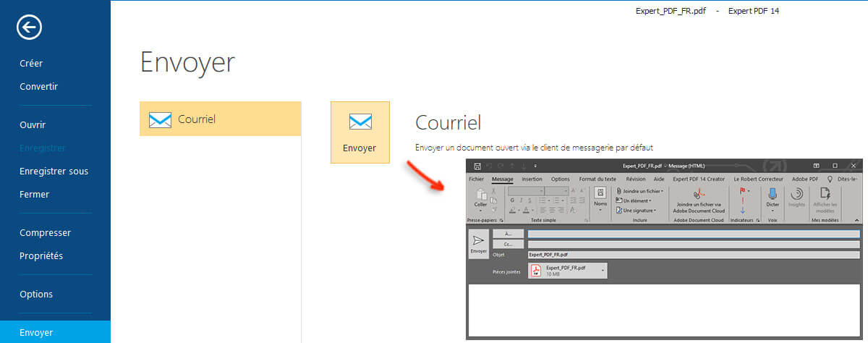Set high importance with the red exclamation icon

coord(743,200)
